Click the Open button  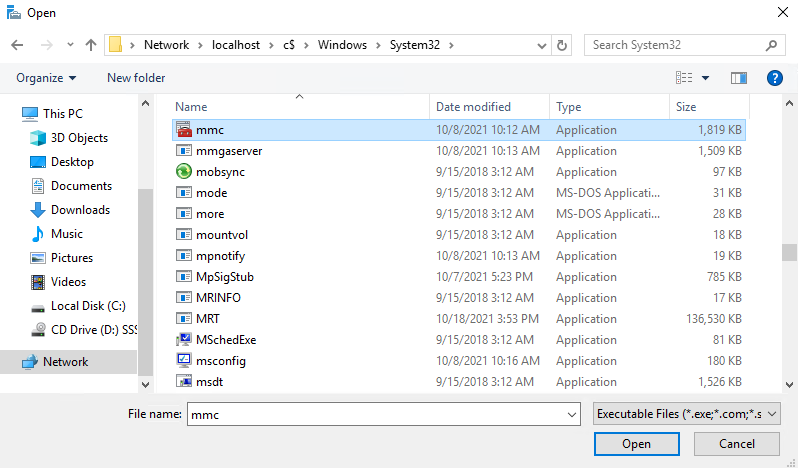point(636,444)
